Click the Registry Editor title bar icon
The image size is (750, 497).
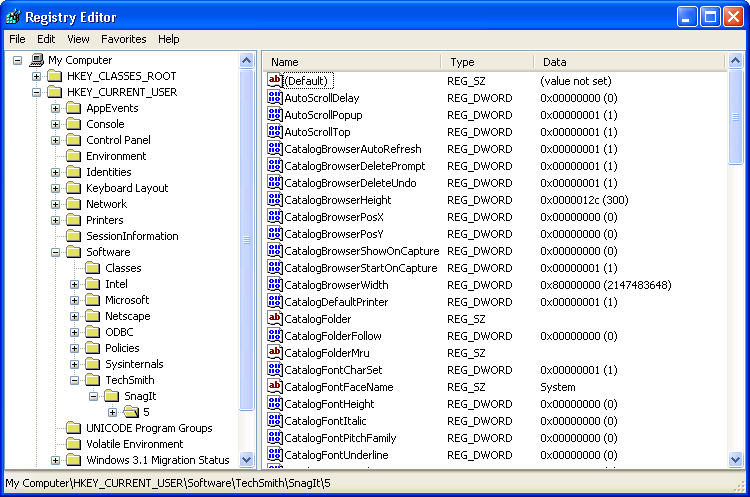[x=13, y=17]
